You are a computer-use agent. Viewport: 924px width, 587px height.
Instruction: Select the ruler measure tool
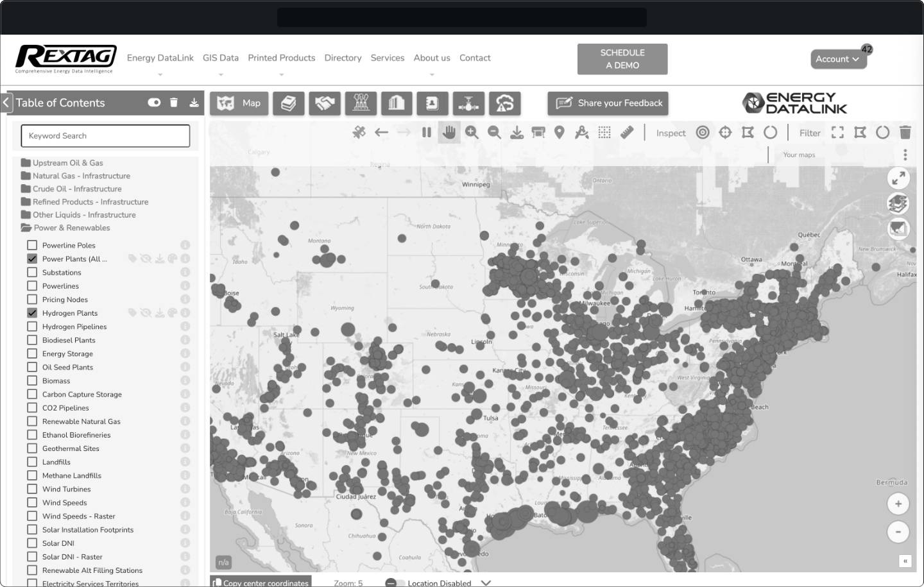click(x=627, y=133)
